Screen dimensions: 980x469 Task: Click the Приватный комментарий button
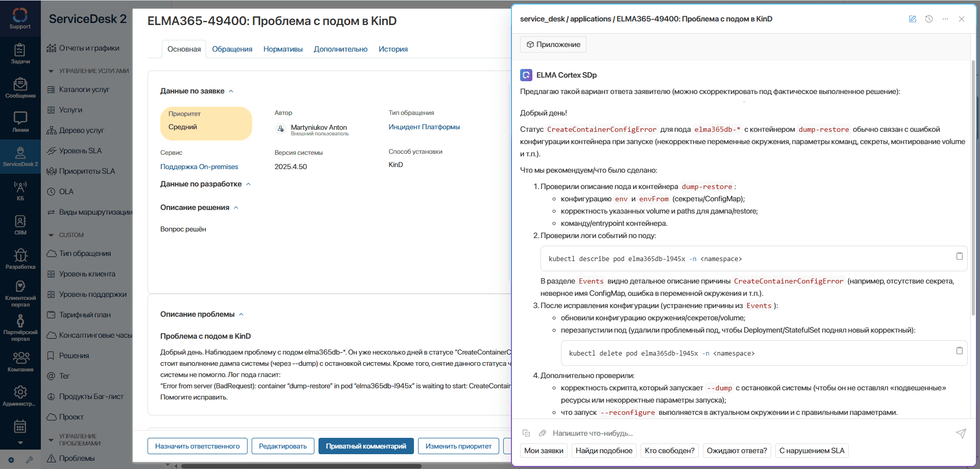366,446
